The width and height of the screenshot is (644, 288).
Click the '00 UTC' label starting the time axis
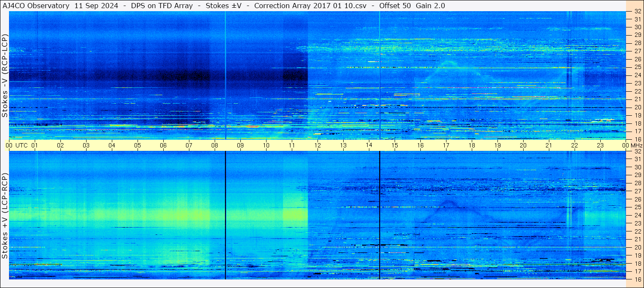tap(16, 145)
